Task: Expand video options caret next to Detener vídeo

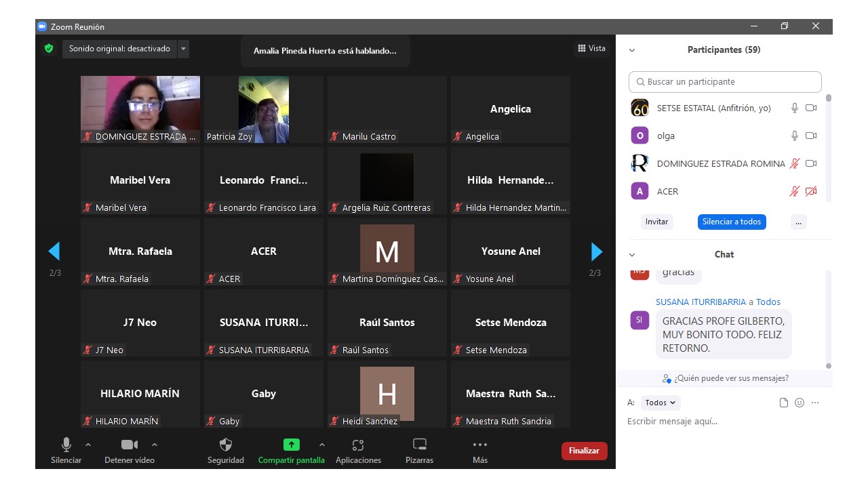Action: [x=155, y=445]
